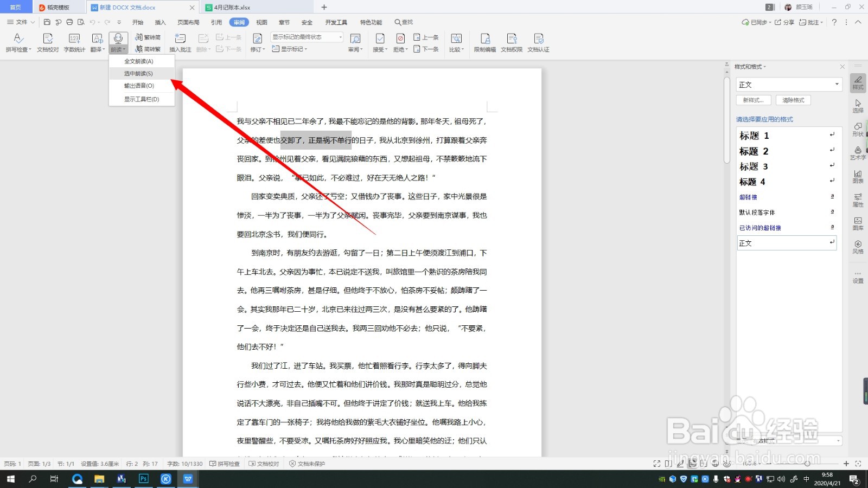Screen dimensions: 868x488
Task: Switch to the 页面布局 ribbon tab
Action: point(189,22)
